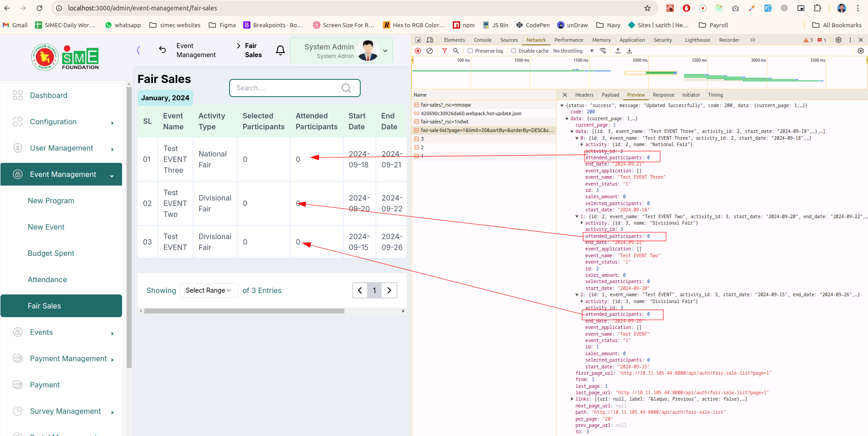Screen dimensions: 868x436
Task: Click the notification bell icon
Action: click(280, 50)
